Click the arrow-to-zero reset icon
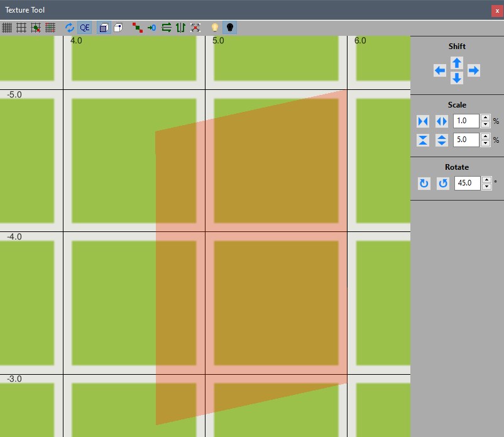This screenshot has height=437, width=504. [x=151, y=28]
